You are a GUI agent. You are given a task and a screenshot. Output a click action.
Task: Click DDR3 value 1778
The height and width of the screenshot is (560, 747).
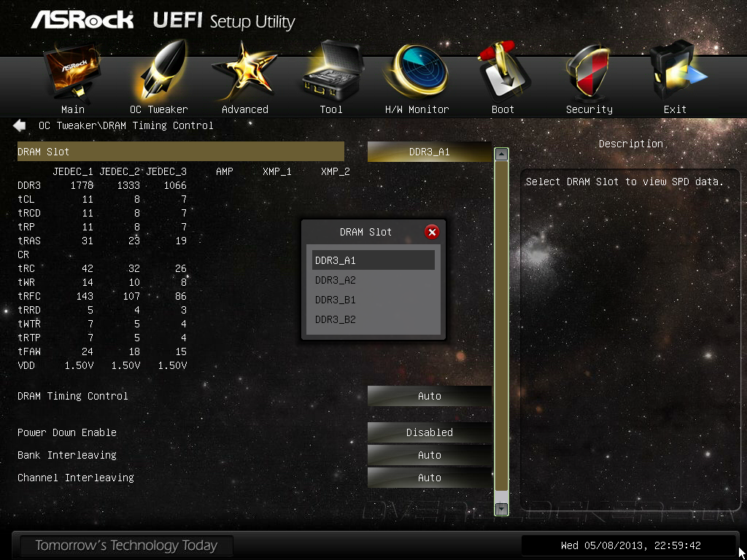(82, 185)
